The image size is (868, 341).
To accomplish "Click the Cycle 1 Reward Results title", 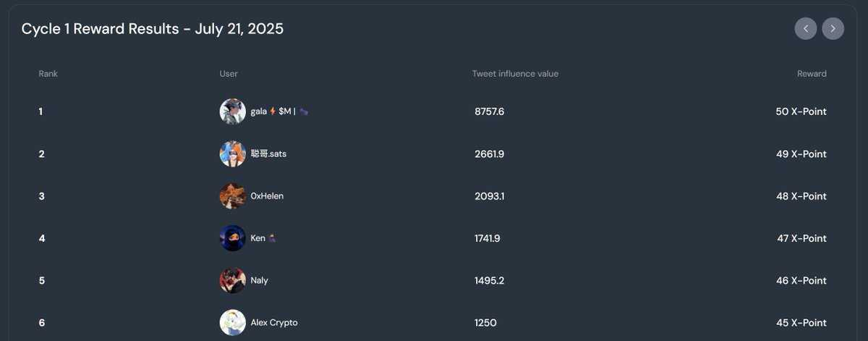I will [x=153, y=29].
